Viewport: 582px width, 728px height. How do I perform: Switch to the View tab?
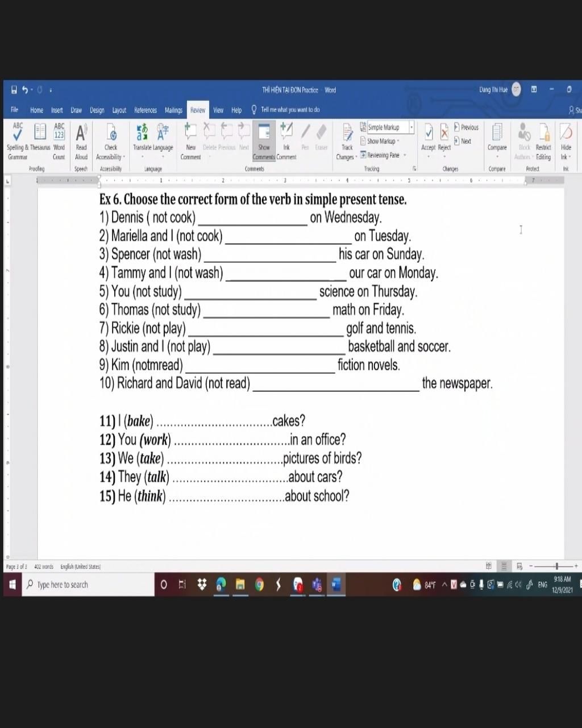218,110
